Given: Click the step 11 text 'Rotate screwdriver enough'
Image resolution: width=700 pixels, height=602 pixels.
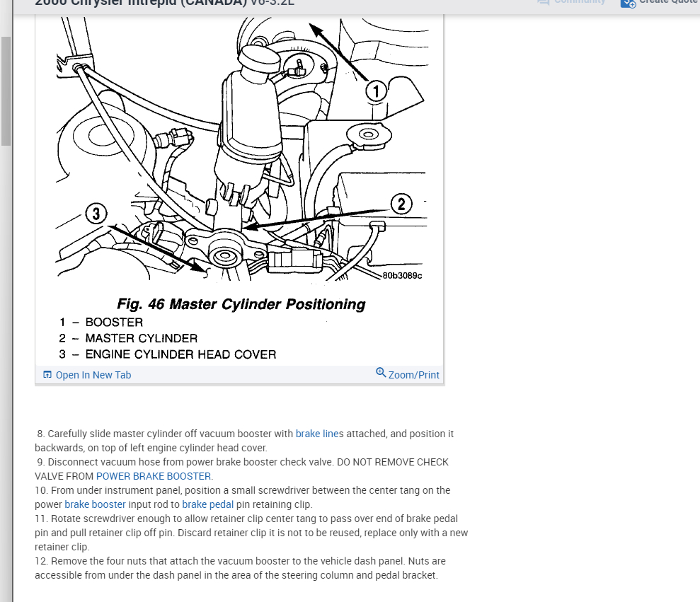Looking at the screenshot, I should (x=110, y=519).
